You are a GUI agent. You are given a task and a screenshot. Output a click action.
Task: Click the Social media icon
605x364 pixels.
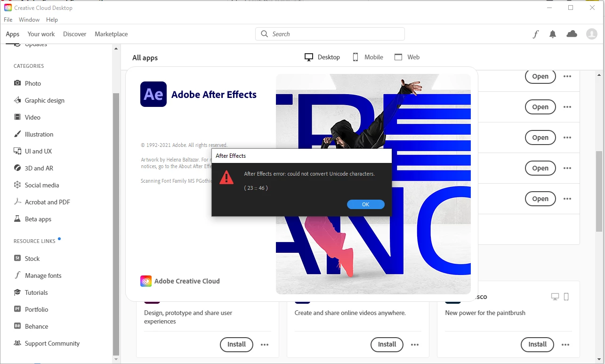pyautogui.click(x=17, y=185)
